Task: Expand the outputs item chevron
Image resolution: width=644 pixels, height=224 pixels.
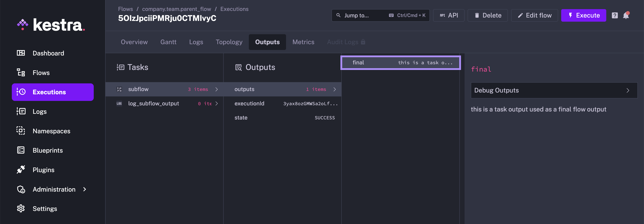Action: 335,89
